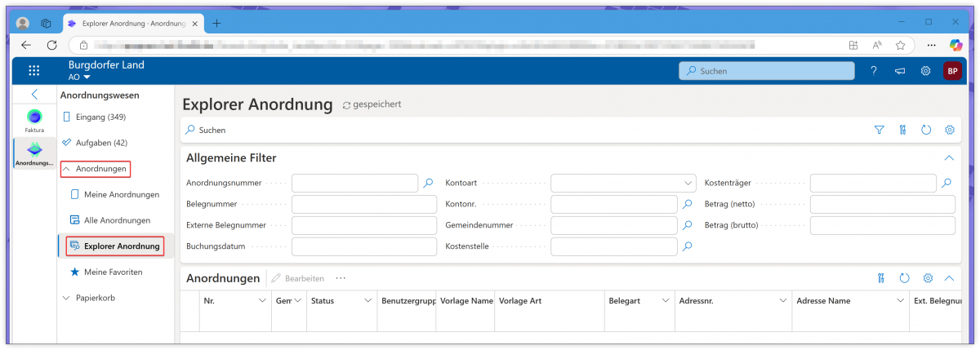Click the help question mark icon

[873, 71]
